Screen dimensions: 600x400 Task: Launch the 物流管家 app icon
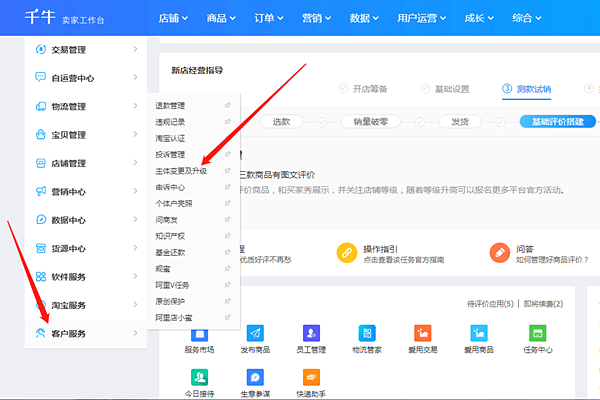[367, 333]
